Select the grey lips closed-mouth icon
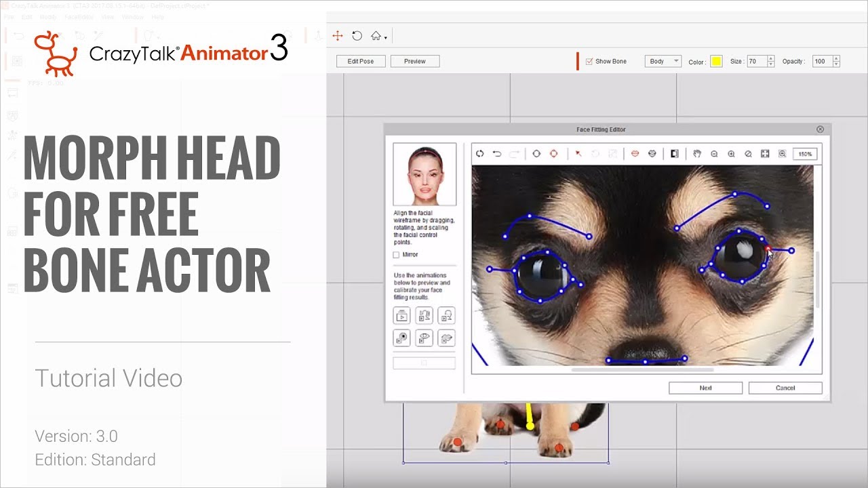Screen dimensions: 868x488 (652, 154)
